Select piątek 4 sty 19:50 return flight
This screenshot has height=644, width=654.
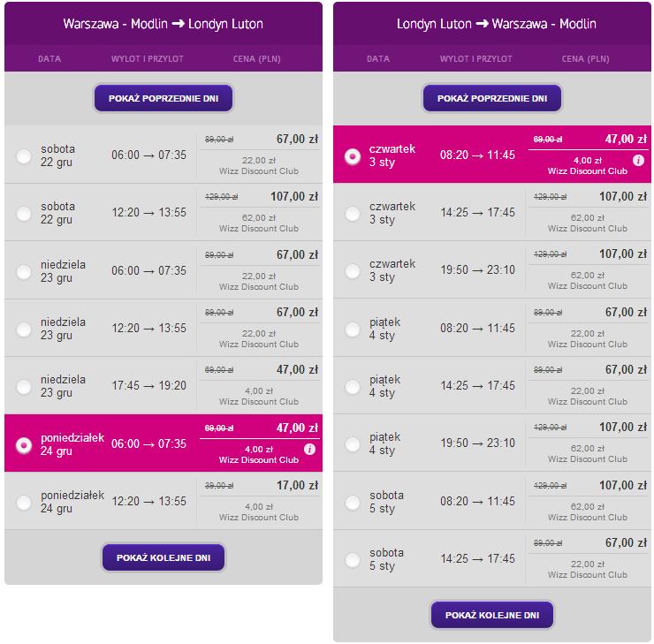tap(353, 444)
